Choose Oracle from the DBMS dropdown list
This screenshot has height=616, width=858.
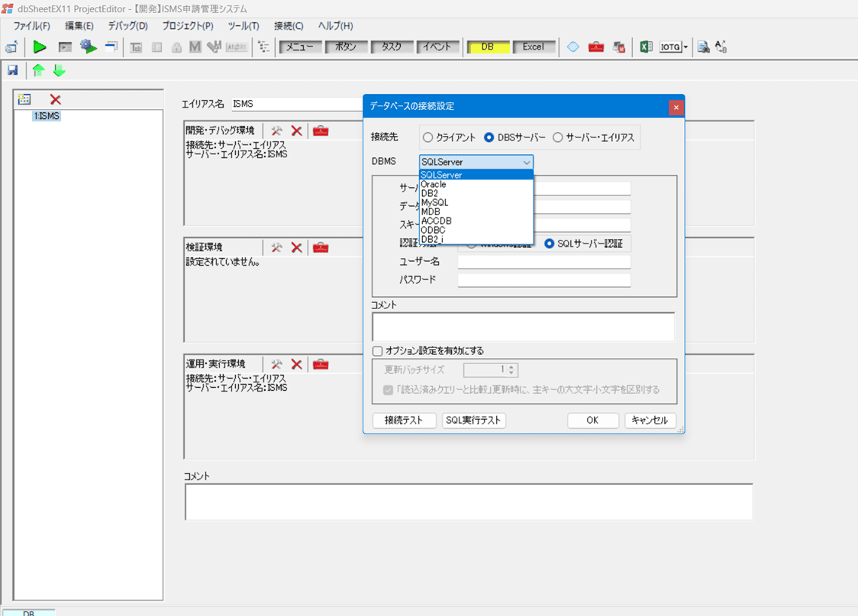(x=434, y=185)
